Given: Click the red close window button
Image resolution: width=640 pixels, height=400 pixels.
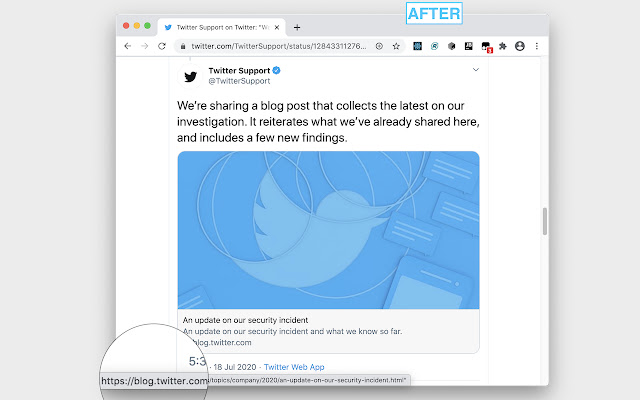Looking at the screenshot, I should (x=126, y=26).
